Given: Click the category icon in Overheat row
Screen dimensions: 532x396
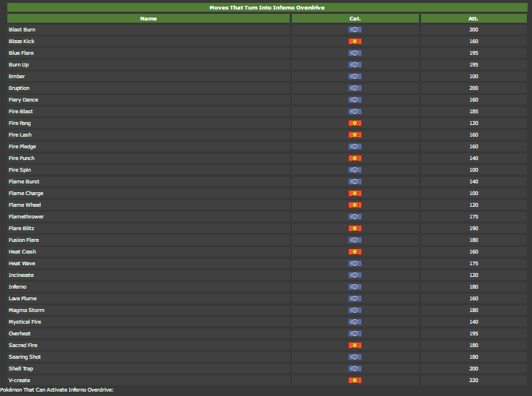Looking at the screenshot, I should tap(355, 333).
